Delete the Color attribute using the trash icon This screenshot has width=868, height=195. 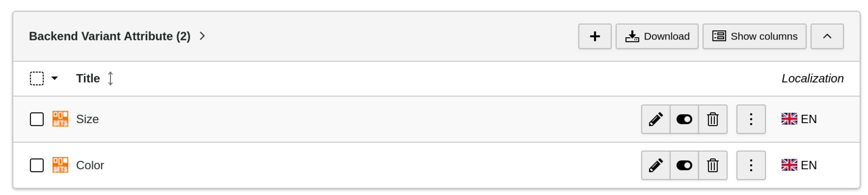(713, 165)
